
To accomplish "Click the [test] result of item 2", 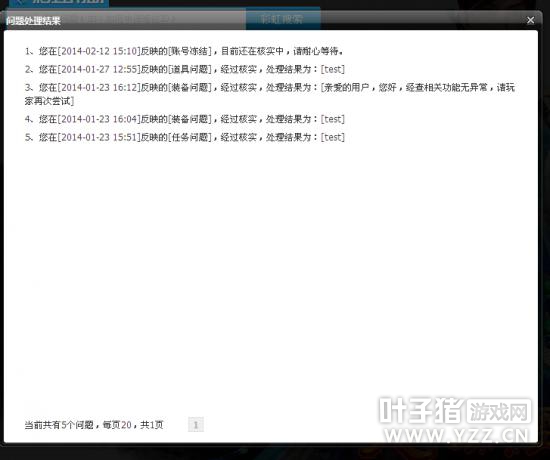I will 333,69.
